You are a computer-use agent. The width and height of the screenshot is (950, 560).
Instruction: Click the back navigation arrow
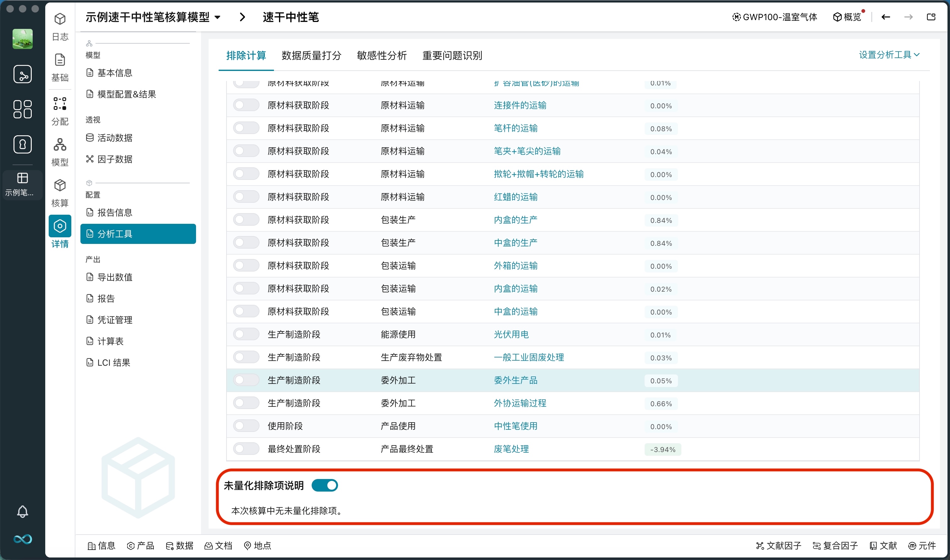click(x=885, y=17)
